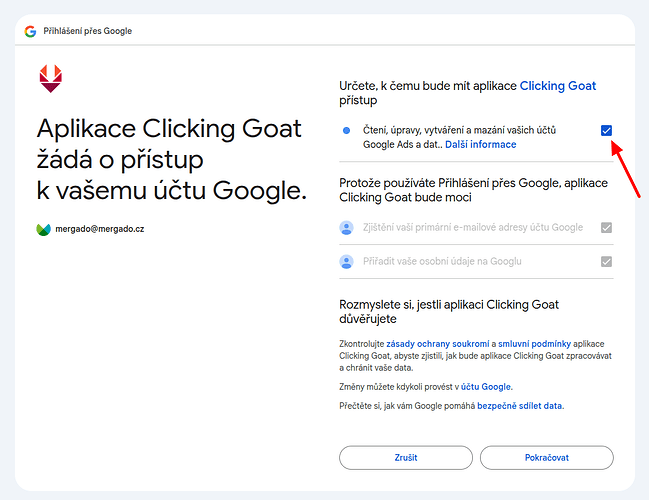
Task: Click greyed checkbox for 'Přiřadit vaše osobní údaje'
Action: (x=606, y=262)
